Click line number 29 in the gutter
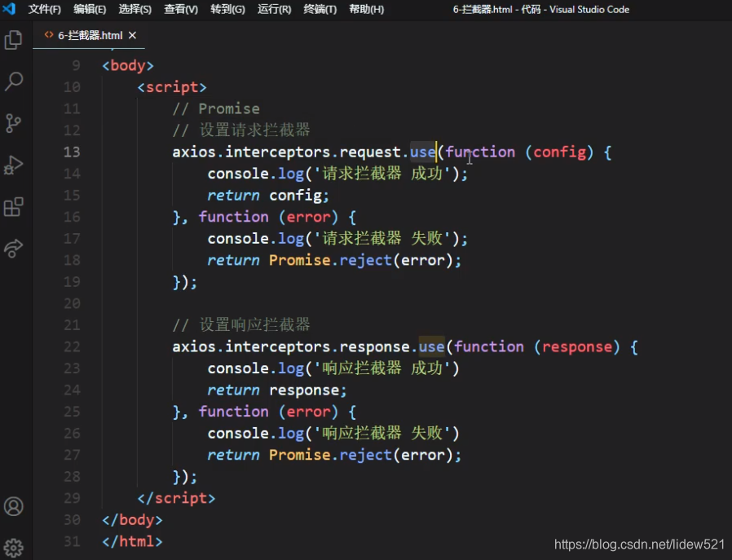This screenshot has width=732, height=560. coord(72,498)
